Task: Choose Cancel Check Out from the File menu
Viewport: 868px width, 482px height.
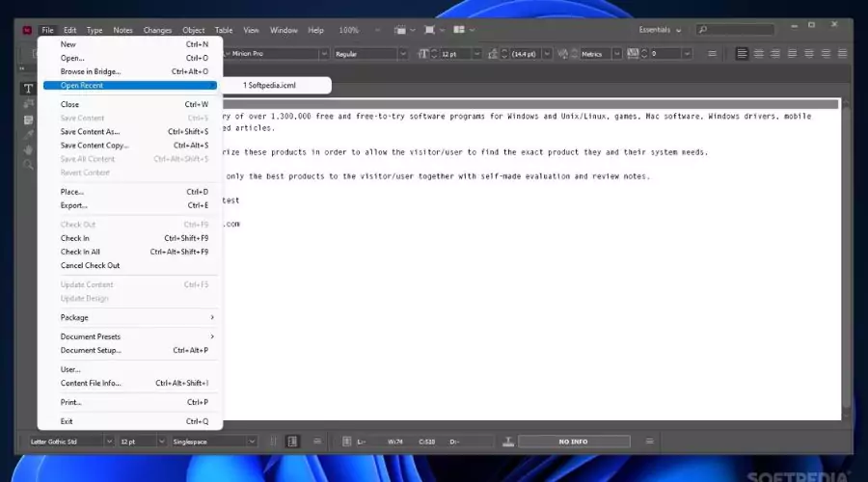Action: [x=130, y=266]
